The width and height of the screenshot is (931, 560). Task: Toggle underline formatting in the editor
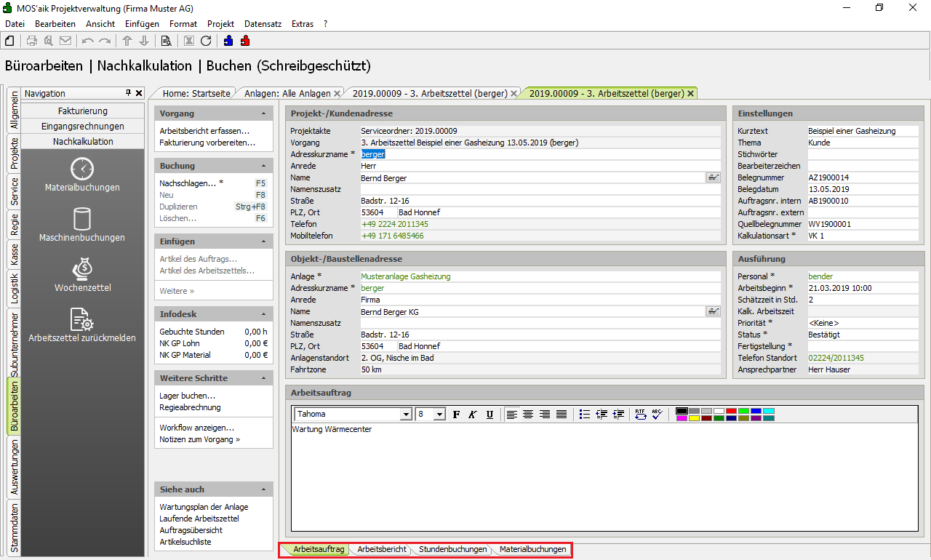click(x=490, y=414)
